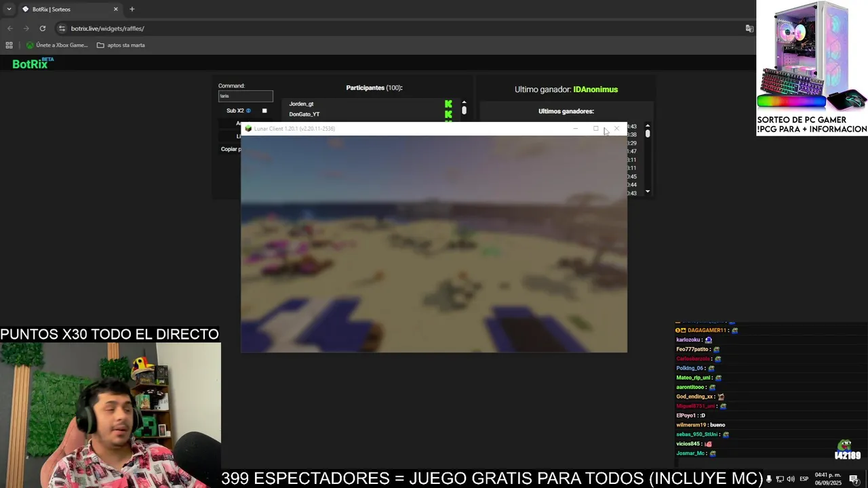View site information icon in address bar
This screenshot has width=868, height=488.
pos(62,28)
